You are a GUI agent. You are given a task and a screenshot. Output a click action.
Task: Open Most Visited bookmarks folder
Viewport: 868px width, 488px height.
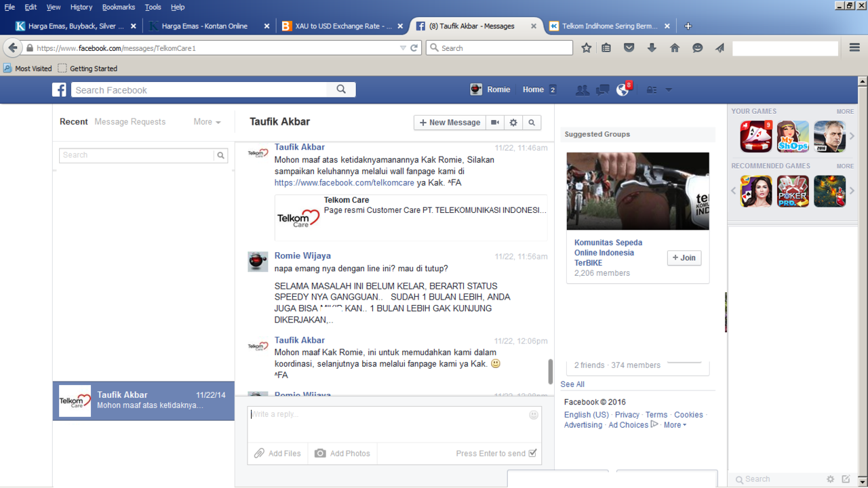coord(28,68)
